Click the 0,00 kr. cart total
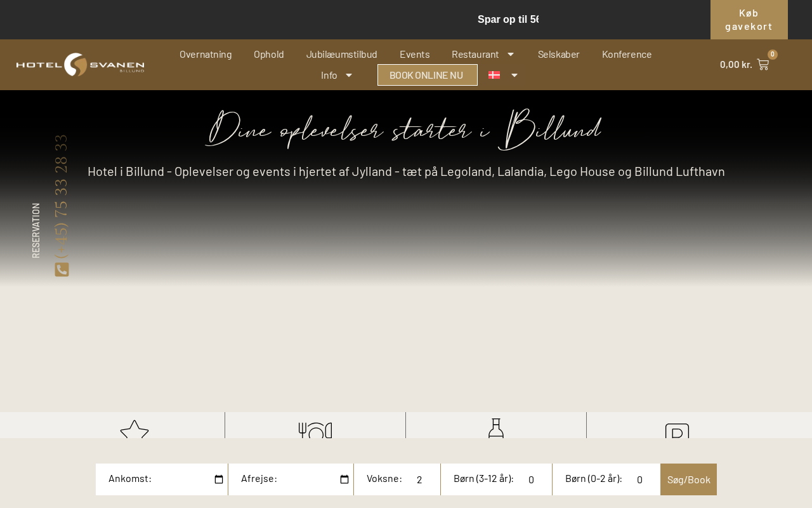812x508 pixels. pyautogui.click(x=736, y=64)
